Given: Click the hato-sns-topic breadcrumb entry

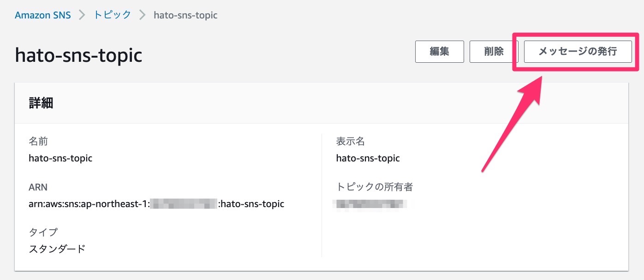Looking at the screenshot, I should (x=185, y=15).
